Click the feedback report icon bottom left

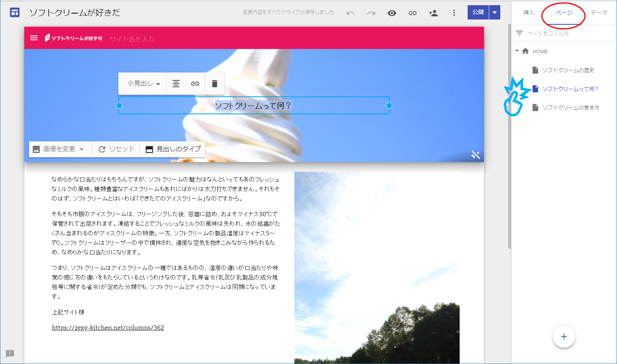coord(10,354)
